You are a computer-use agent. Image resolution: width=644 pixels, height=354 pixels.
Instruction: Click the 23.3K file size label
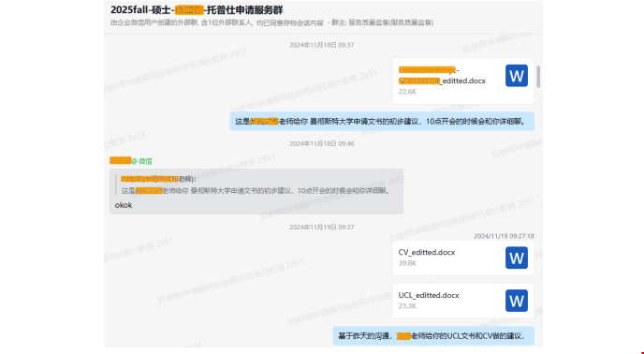(x=407, y=306)
